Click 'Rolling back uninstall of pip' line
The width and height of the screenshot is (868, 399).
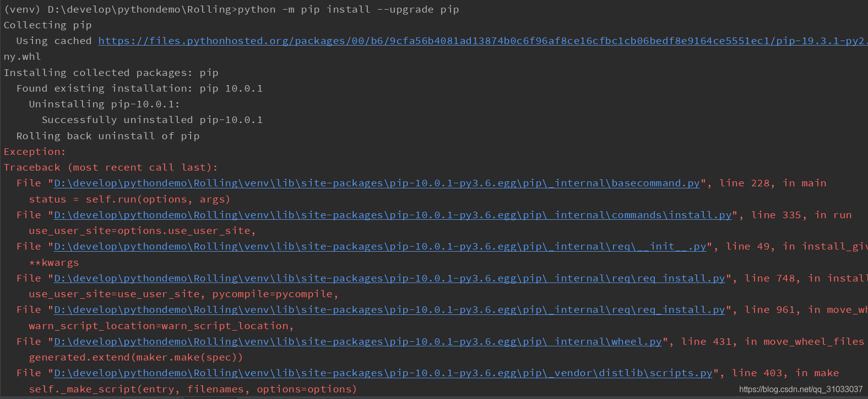tap(108, 136)
